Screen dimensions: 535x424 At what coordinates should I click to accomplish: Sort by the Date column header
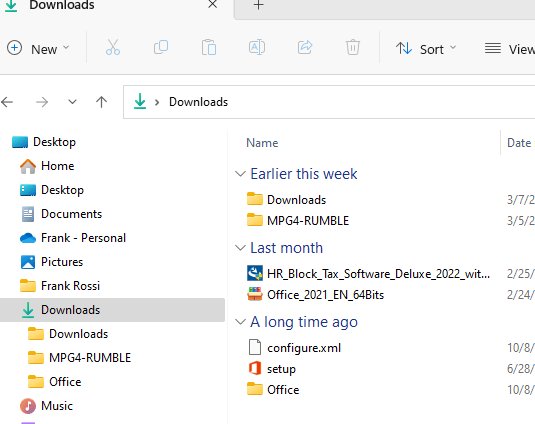pyautogui.click(x=519, y=143)
